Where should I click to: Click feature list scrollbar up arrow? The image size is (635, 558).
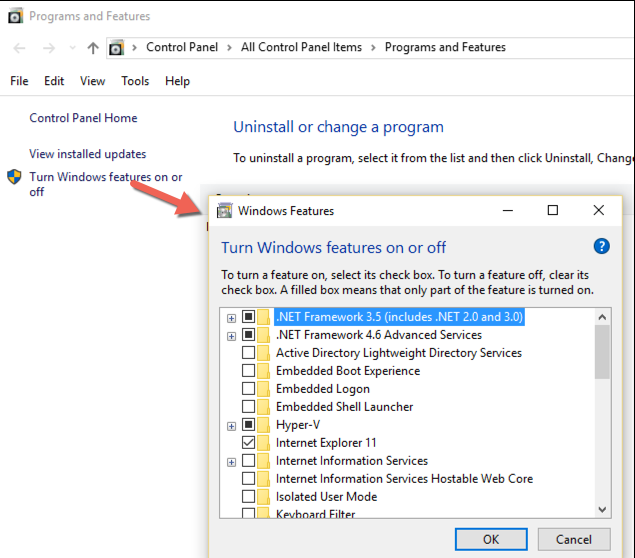[602, 317]
